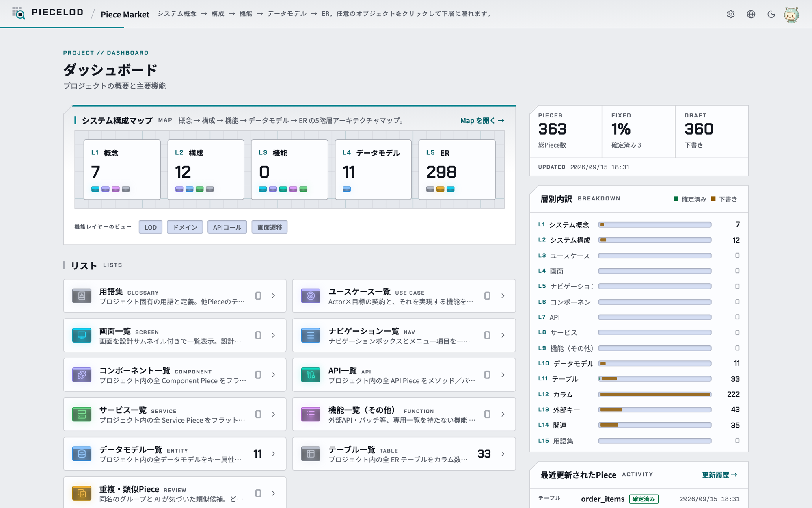Click the globe language icon

(751, 14)
